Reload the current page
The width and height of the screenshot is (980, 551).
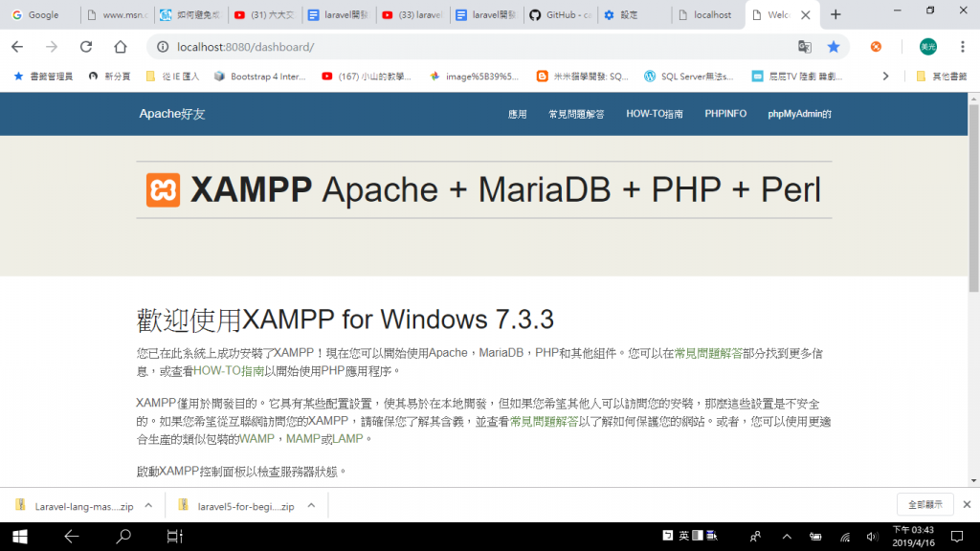click(86, 47)
